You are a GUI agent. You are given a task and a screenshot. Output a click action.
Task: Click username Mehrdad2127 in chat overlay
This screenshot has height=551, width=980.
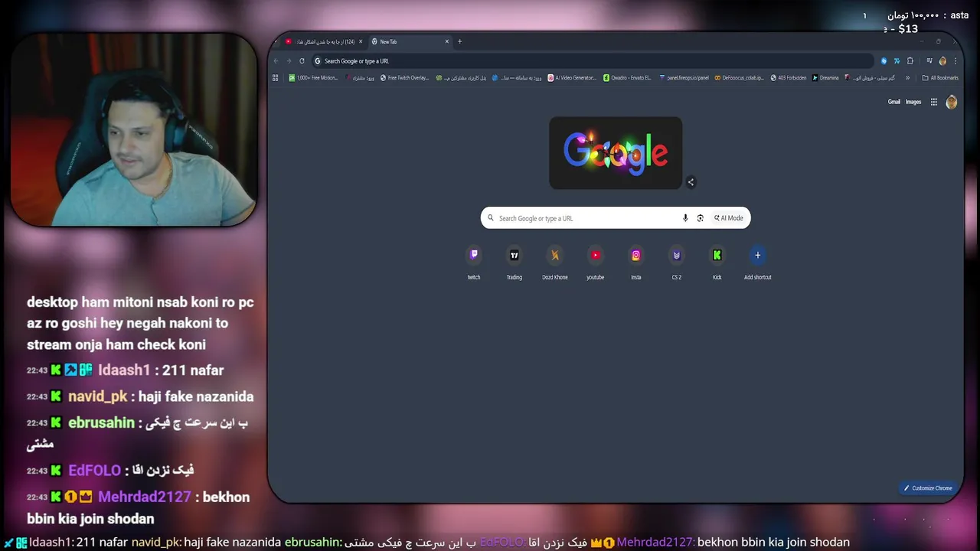(x=145, y=497)
